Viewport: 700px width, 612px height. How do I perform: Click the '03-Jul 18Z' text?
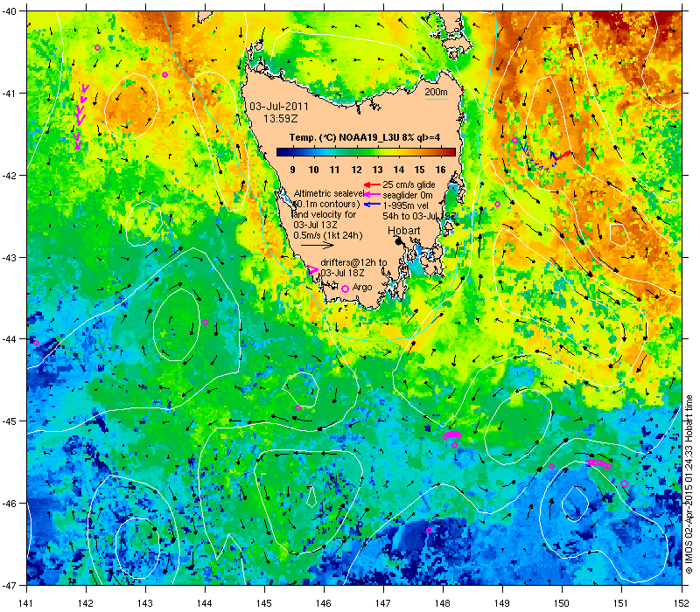342,273
